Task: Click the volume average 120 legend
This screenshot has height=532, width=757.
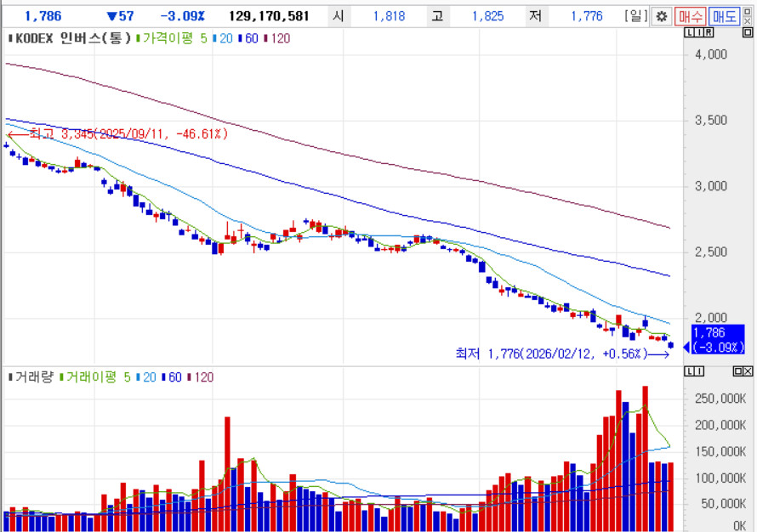Action: pyautogui.click(x=200, y=376)
